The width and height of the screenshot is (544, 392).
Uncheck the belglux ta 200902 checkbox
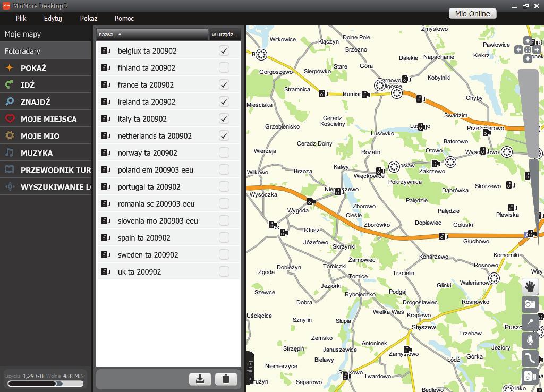[x=224, y=50]
